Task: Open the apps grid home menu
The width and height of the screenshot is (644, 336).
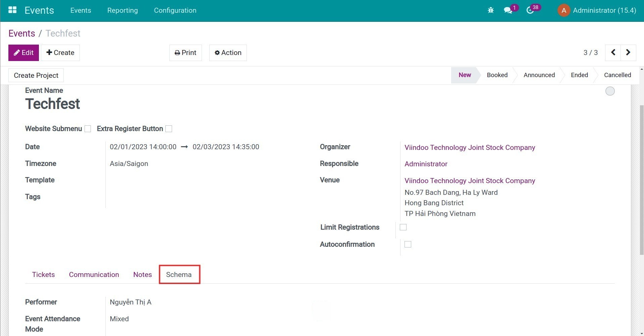Action: 12,10
